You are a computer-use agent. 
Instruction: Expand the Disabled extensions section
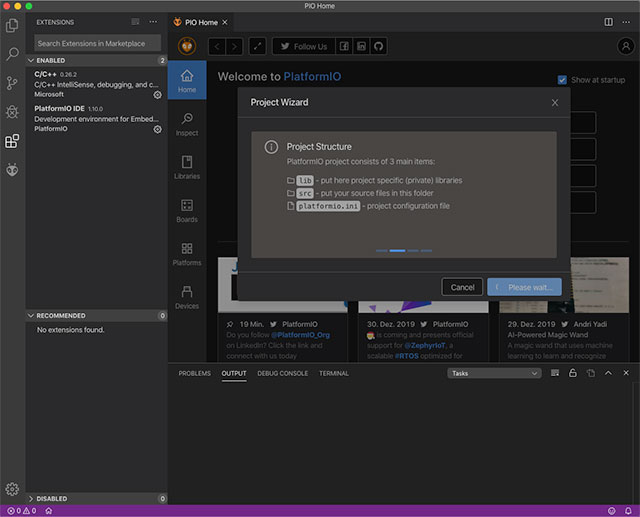(50, 498)
